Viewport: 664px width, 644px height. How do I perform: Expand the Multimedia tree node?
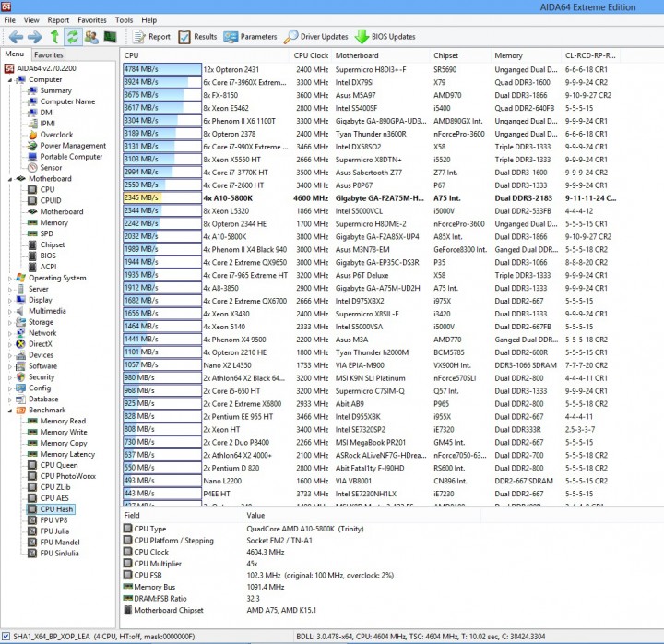pyautogui.click(x=10, y=312)
